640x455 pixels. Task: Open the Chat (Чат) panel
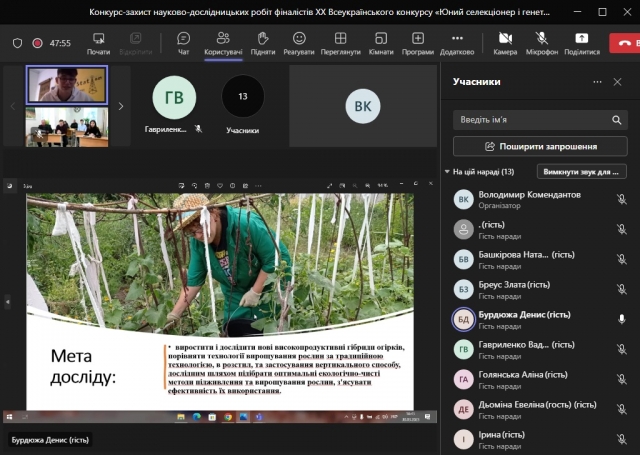tap(184, 42)
